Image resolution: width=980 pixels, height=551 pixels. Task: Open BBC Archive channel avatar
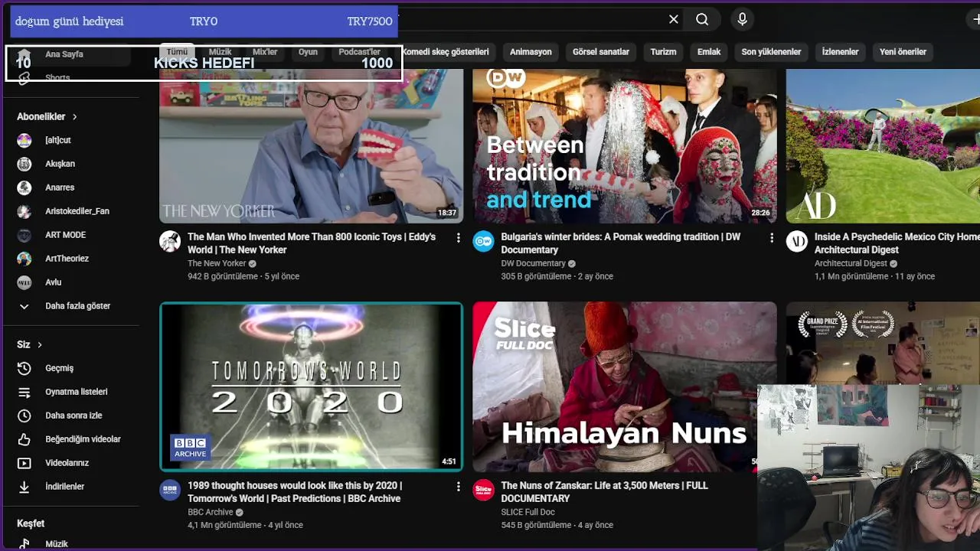(x=170, y=491)
